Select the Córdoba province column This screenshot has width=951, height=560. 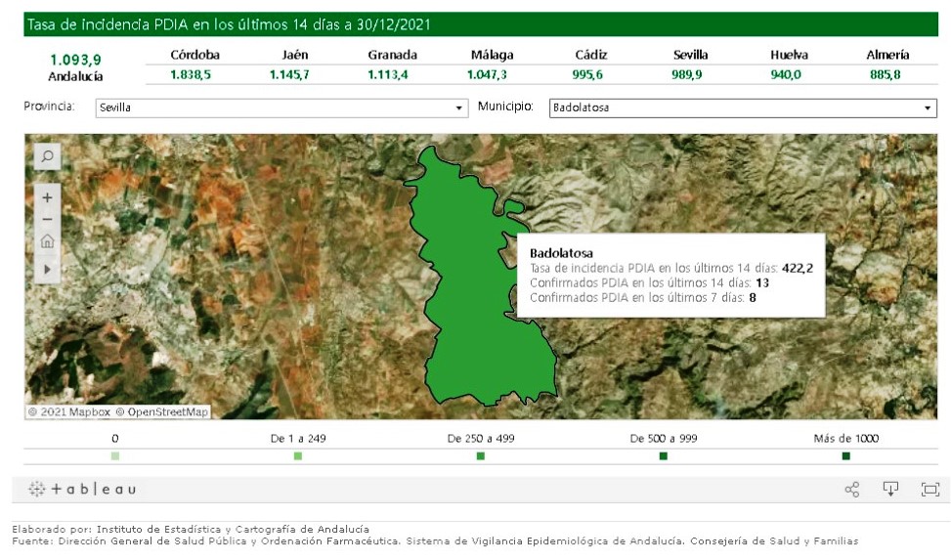[x=195, y=55]
